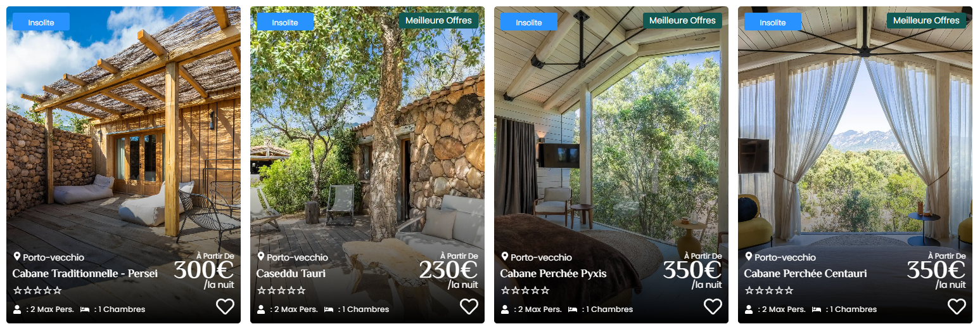Open Cabane Perchée Pyxis listing title
980x324 pixels.
[x=553, y=274]
